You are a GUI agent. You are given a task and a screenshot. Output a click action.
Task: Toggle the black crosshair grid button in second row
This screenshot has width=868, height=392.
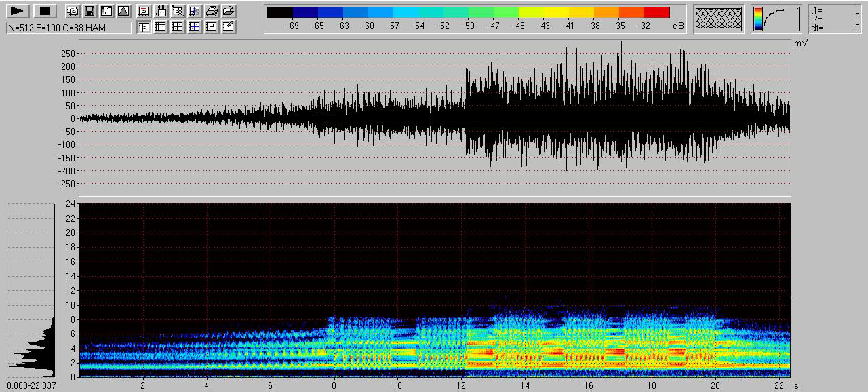pyautogui.click(x=178, y=27)
